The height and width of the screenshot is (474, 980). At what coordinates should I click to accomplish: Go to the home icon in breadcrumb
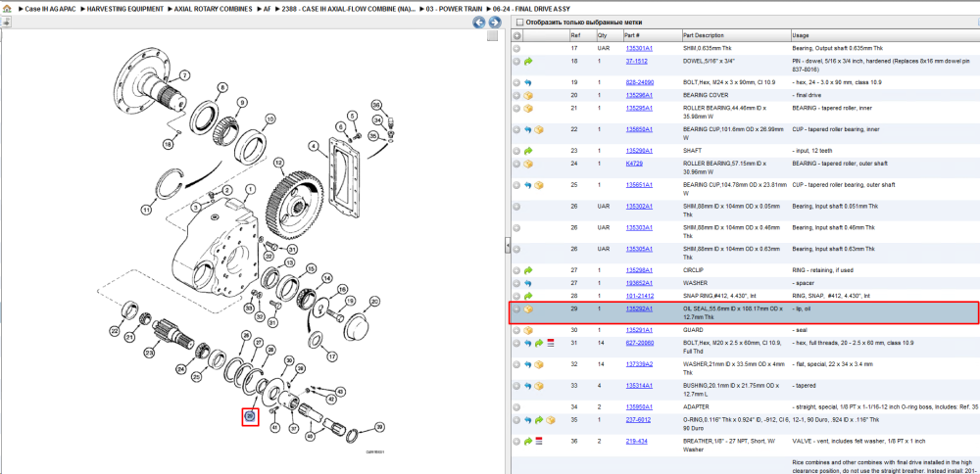pos(6,10)
